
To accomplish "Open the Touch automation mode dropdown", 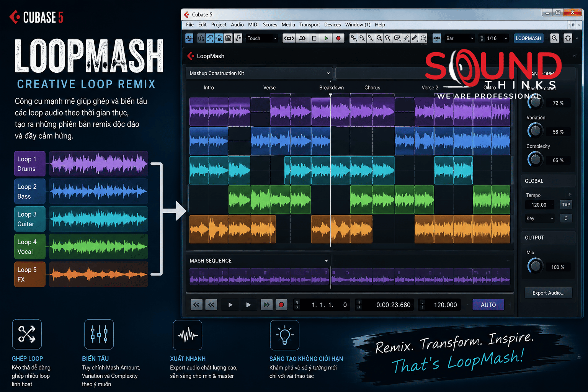I will click(261, 38).
